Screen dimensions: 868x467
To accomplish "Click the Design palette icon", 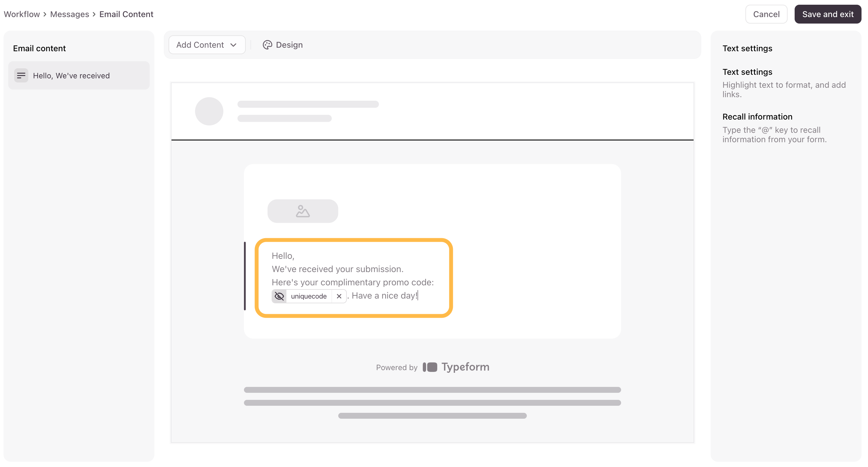I will click(x=267, y=45).
